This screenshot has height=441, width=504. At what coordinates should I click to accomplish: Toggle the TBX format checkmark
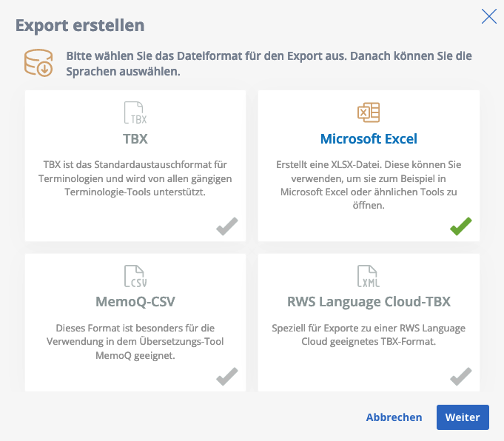pyautogui.click(x=227, y=226)
